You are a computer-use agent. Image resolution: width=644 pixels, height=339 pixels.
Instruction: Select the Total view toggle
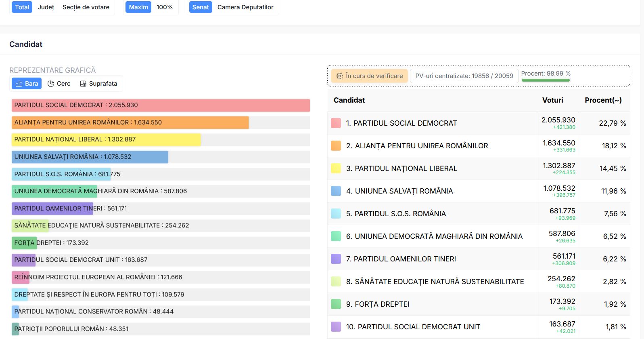[x=22, y=7]
